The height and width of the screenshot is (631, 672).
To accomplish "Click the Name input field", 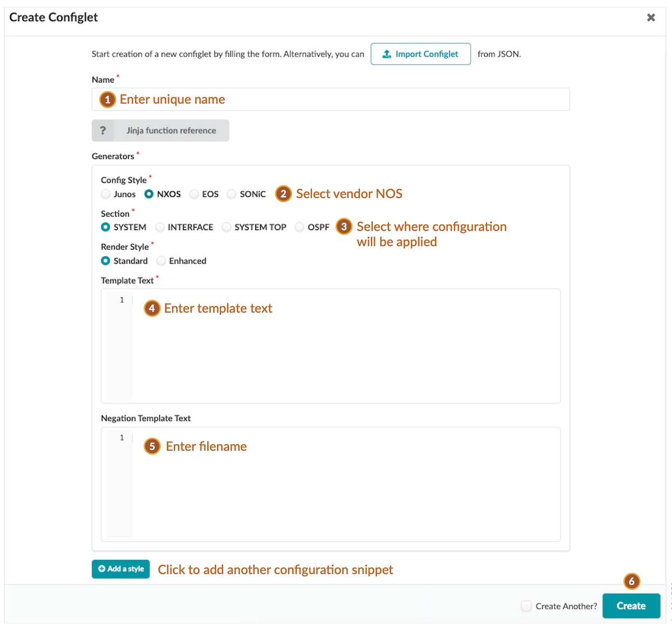I will point(331,100).
